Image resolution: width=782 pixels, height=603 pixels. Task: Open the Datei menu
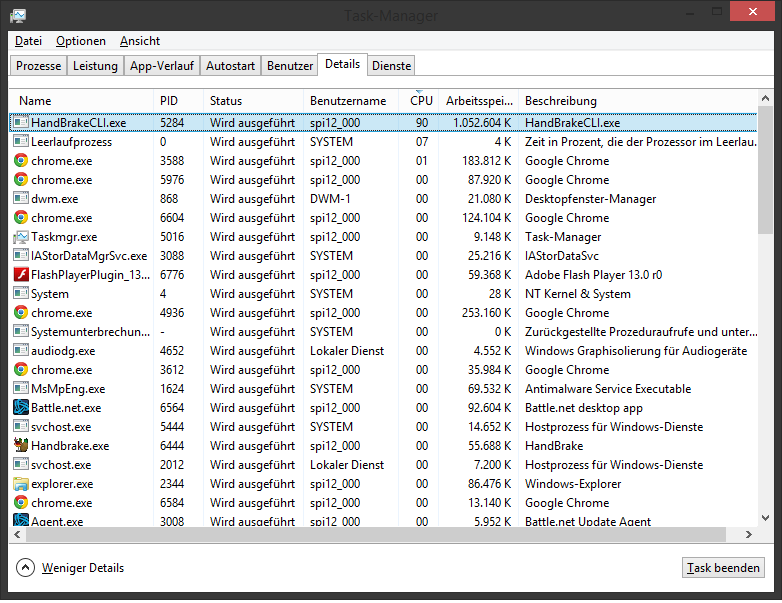click(28, 41)
